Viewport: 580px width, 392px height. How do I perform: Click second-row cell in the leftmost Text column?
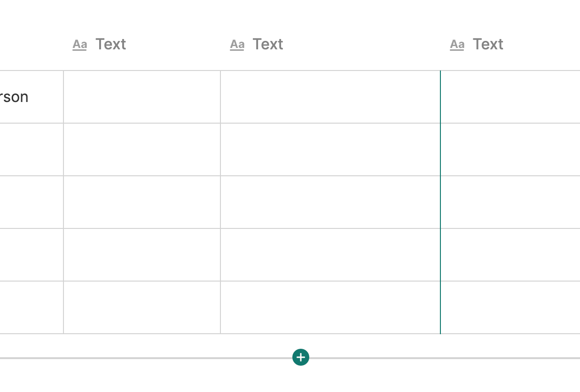point(142,149)
